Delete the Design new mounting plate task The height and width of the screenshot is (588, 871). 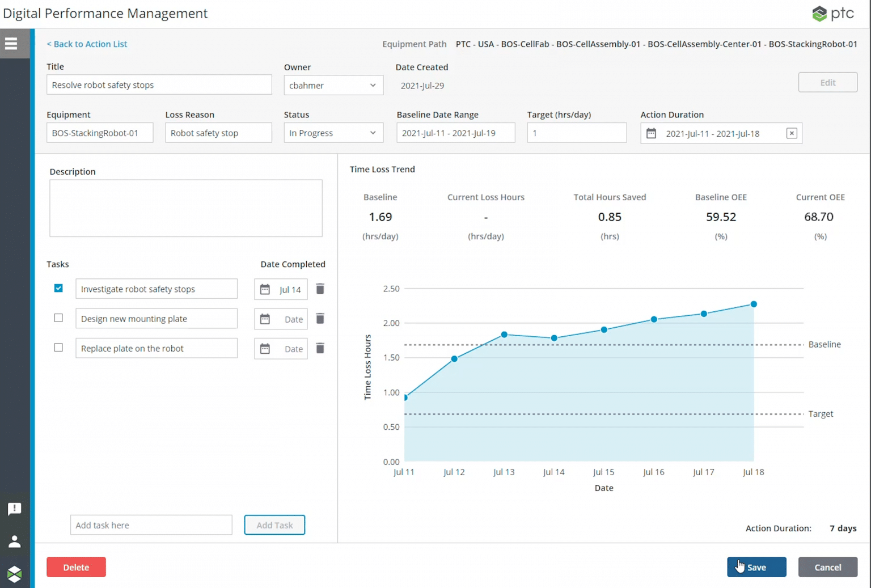[320, 319]
